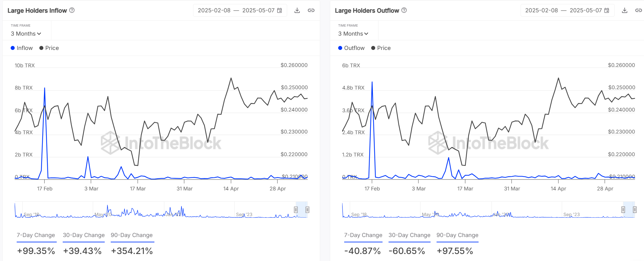
Task: Open the Outflow 3 Months time frame dropdown
Action: pos(354,34)
